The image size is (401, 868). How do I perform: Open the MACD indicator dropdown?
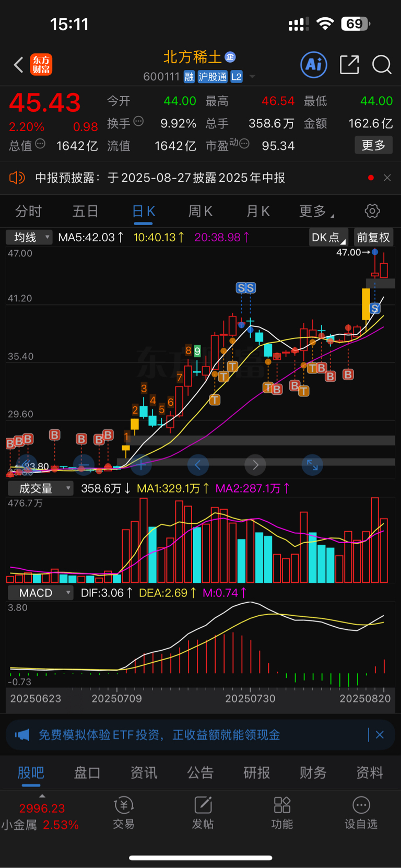[x=40, y=593]
